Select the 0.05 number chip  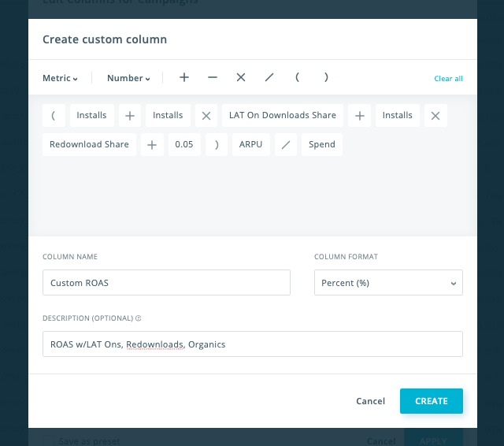pyautogui.click(x=184, y=144)
